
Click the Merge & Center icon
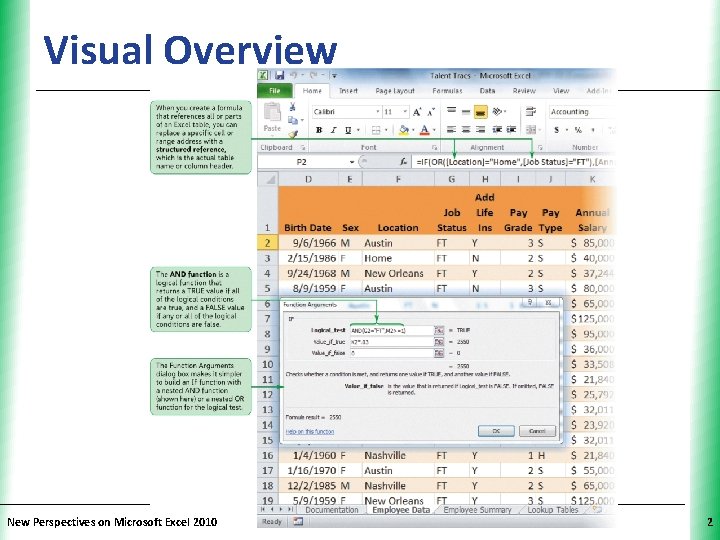click(531, 130)
